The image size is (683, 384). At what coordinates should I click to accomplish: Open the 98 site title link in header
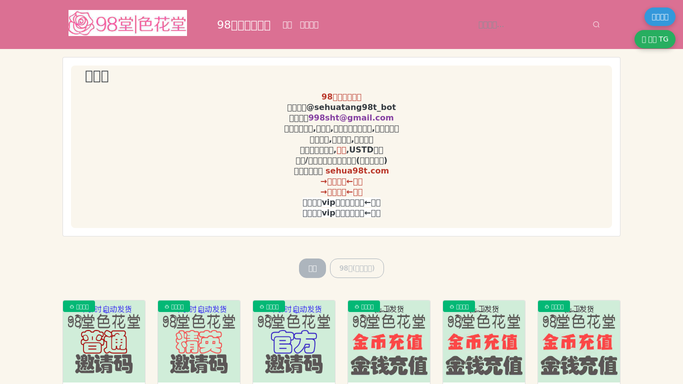pos(243,25)
